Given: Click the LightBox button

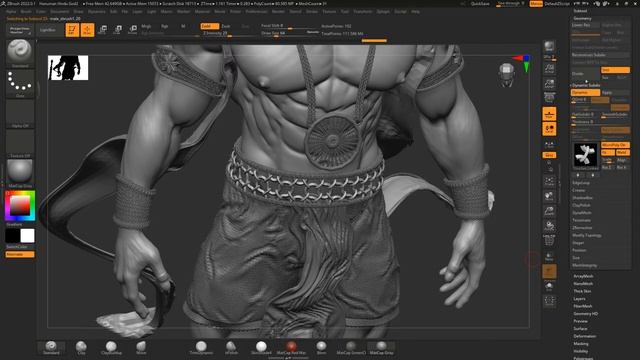Looking at the screenshot, I should 48,30.
